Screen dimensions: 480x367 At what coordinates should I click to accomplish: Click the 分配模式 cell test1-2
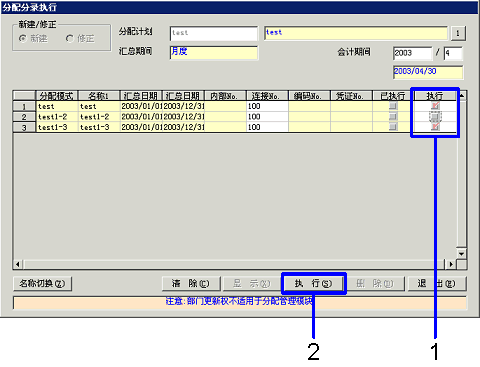click(57, 117)
